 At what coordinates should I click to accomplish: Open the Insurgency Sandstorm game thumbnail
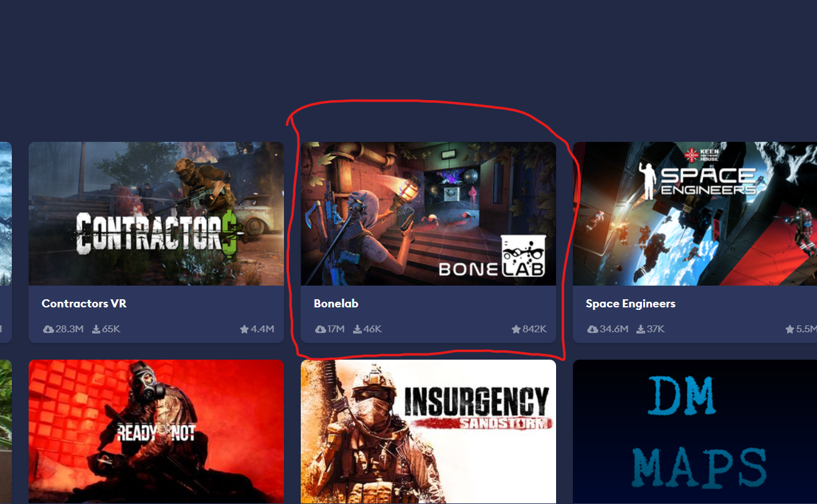(x=428, y=432)
